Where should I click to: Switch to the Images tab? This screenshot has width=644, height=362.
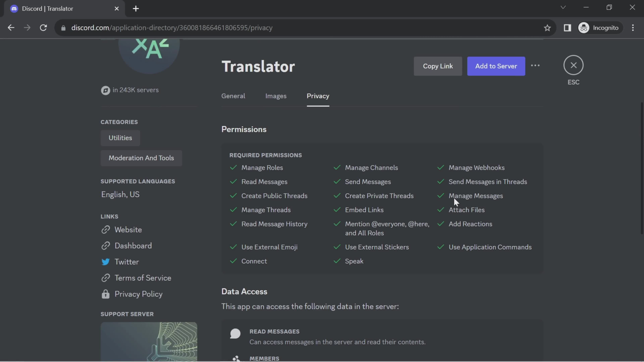(276, 96)
